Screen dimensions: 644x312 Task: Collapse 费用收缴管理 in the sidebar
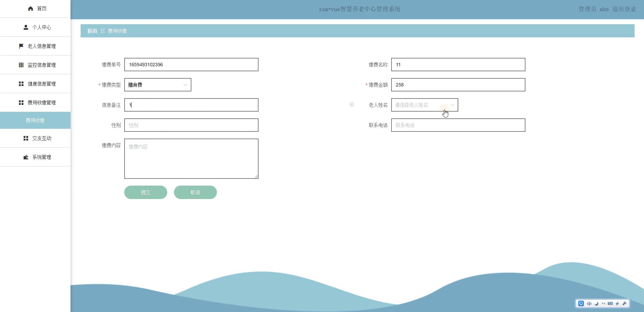(35, 103)
